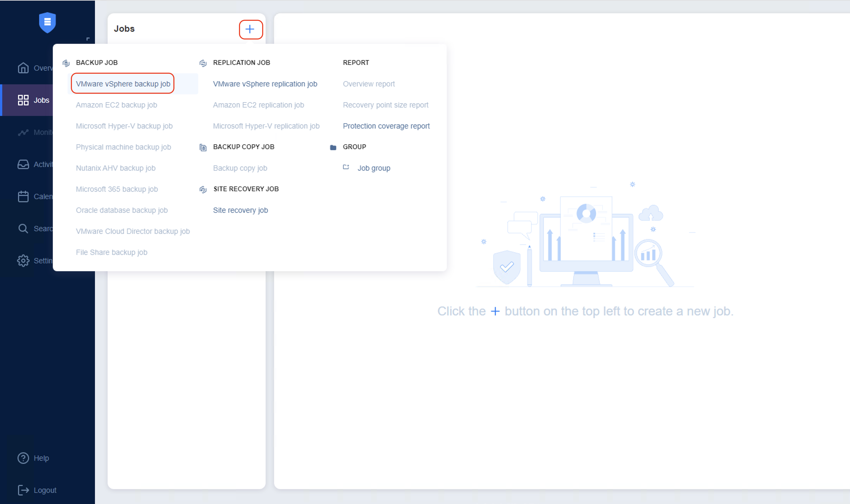Open the Calendar icon in sidebar
The height and width of the screenshot is (504, 850).
click(x=23, y=196)
